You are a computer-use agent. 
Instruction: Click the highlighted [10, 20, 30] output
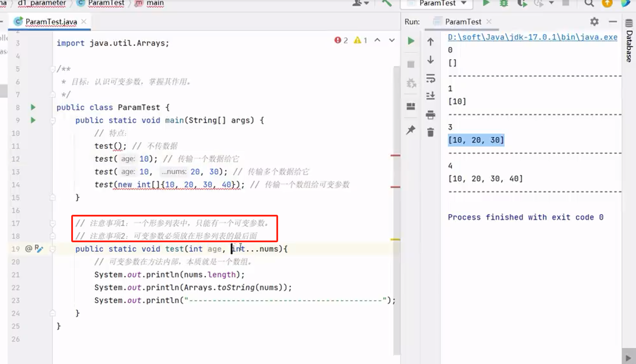[476, 140]
